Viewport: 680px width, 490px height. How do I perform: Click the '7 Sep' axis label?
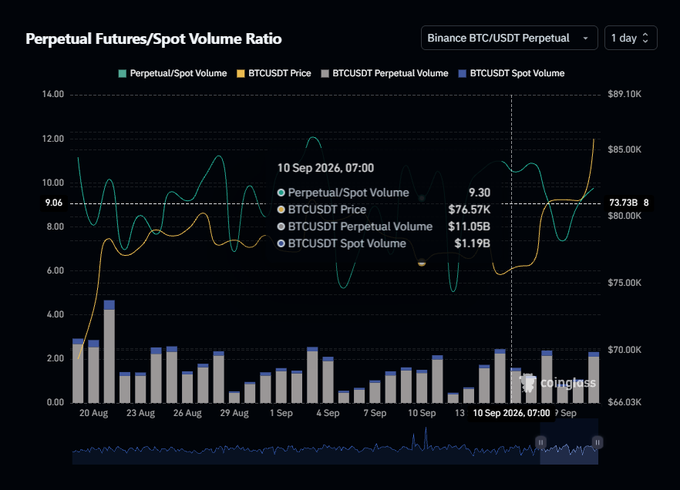click(375, 413)
